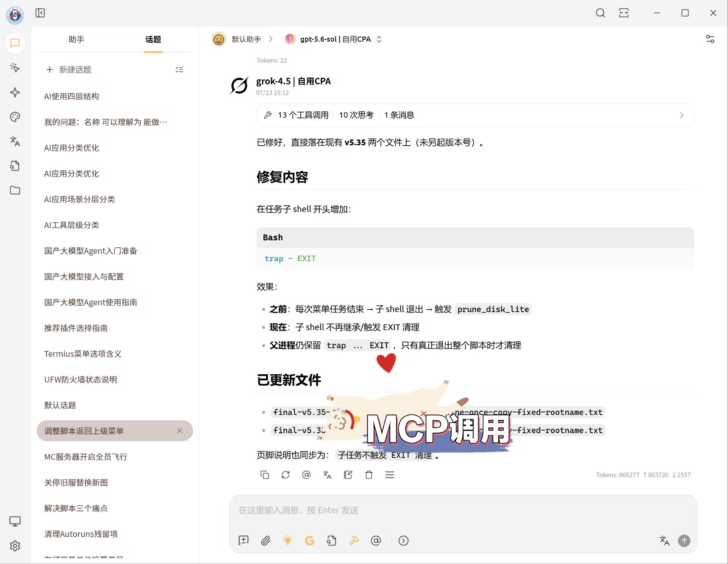Select topic 国产大模型Agent入门准备
Viewport: 728px width, 564px height.
tap(115, 251)
